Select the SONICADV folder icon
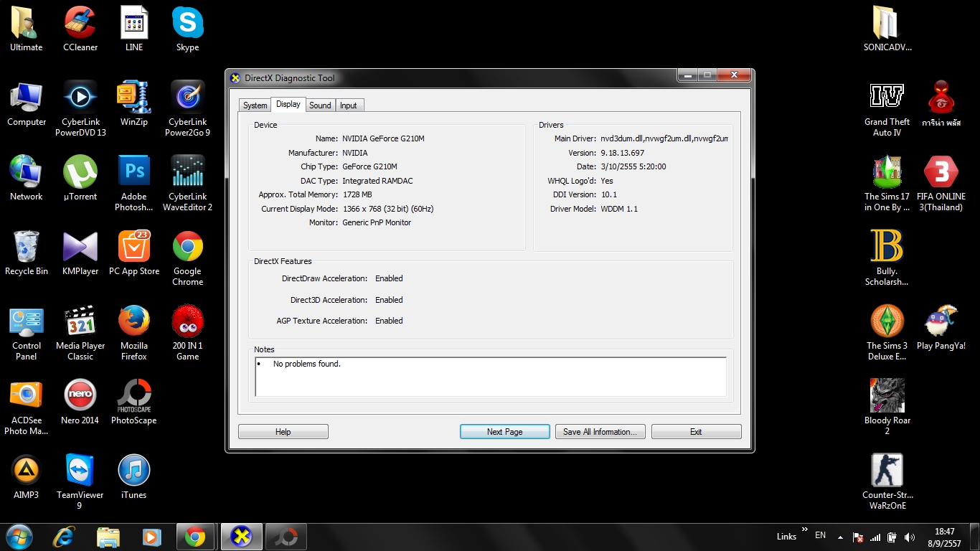980x551 pixels. 887,29
